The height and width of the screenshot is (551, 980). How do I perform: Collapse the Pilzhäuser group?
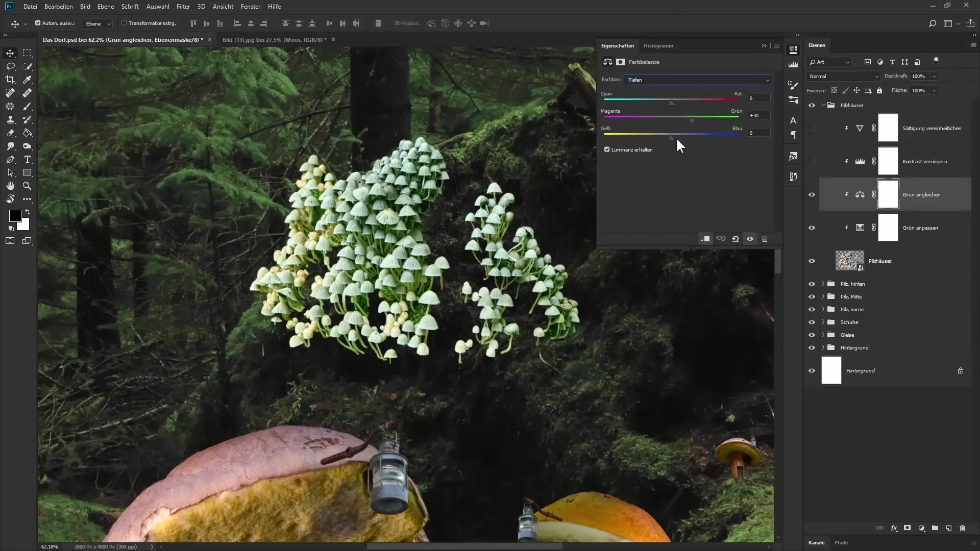(x=823, y=105)
